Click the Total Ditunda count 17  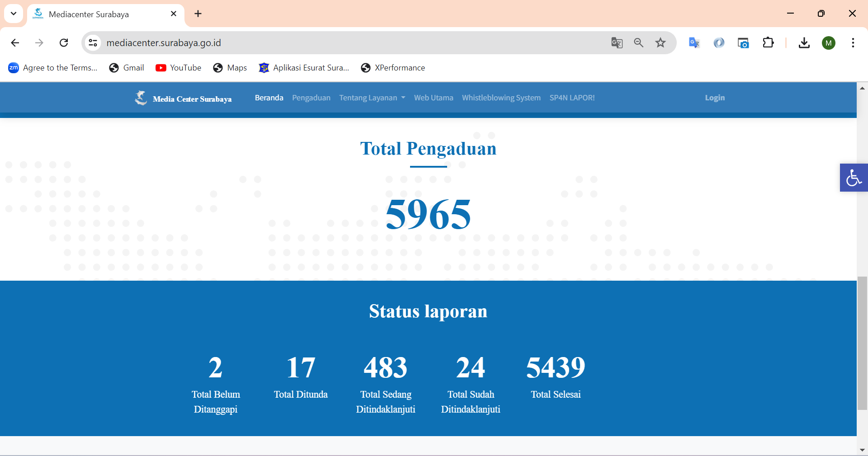301,367
